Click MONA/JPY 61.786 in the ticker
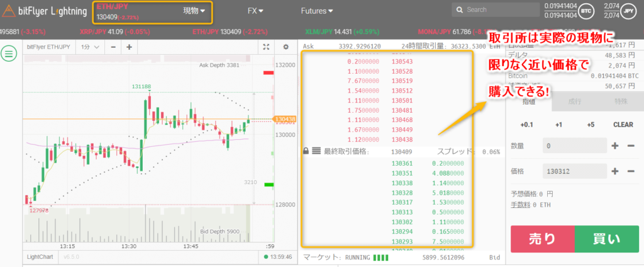 point(452,31)
